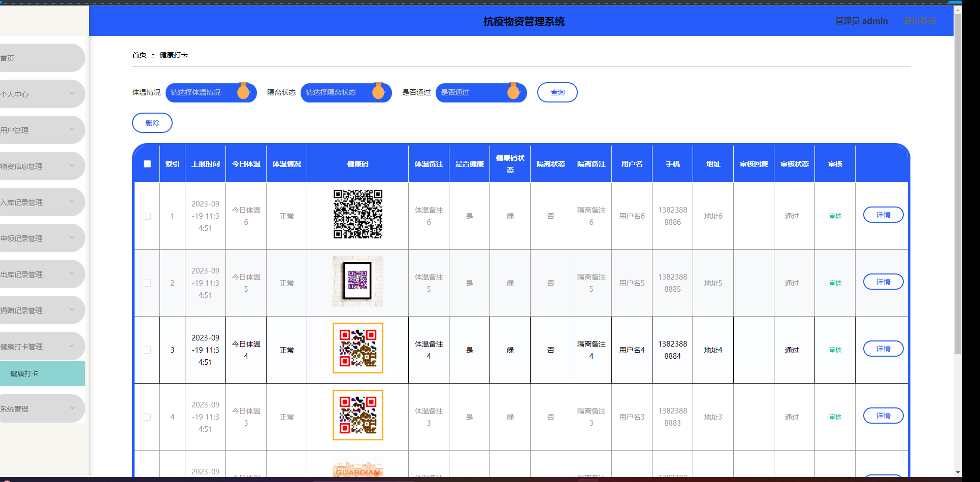Click the green 审核 icon in row 4
The image size is (980, 482).
point(835,417)
